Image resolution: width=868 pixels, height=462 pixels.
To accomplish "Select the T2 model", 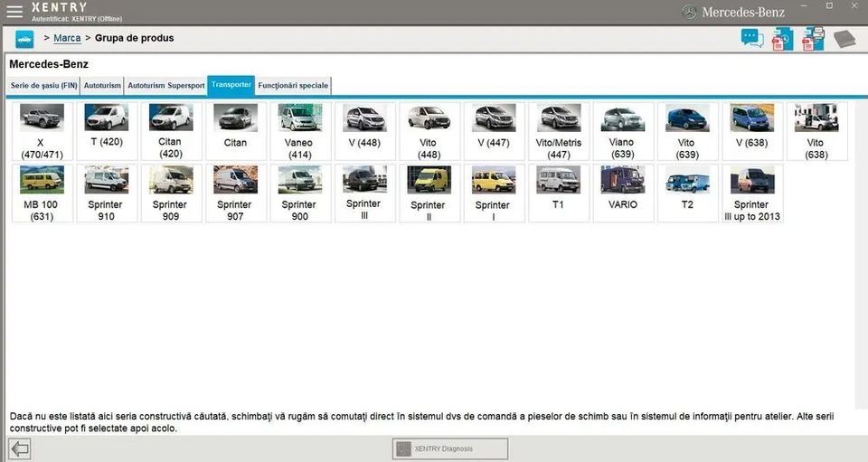I will pos(687,193).
